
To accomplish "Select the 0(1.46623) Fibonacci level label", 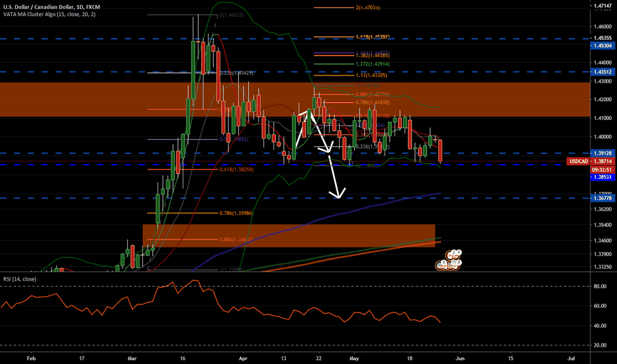I will [232, 15].
